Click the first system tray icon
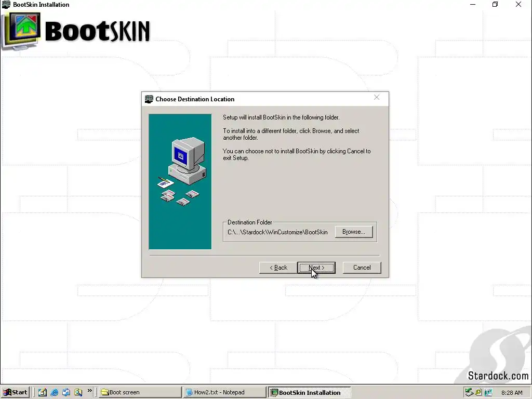Viewport: 532px width, 399px height. [469, 392]
